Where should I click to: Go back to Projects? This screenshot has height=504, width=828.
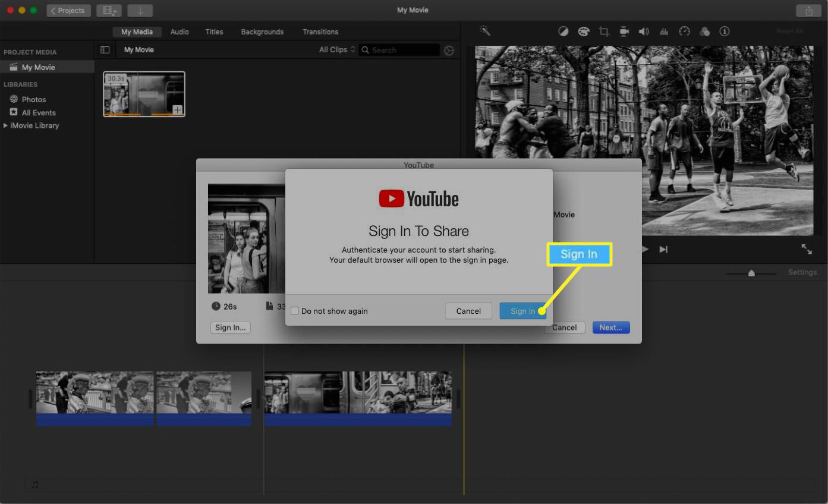(x=68, y=11)
